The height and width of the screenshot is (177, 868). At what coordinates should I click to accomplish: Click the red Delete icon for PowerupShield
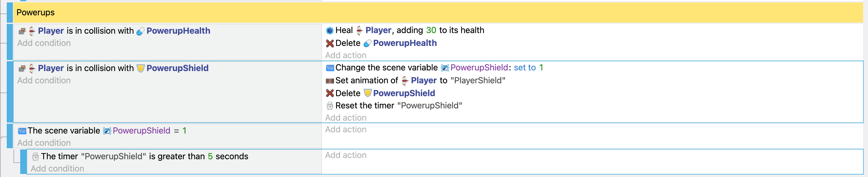(x=330, y=93)
